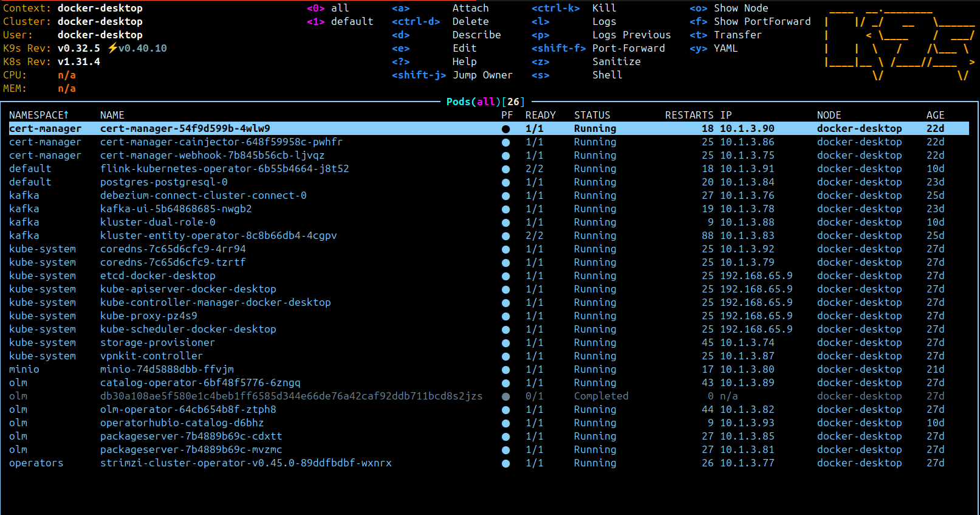The height and width of the screenshot is (515, 980).
Task: Click the Pods(all)[26] table title
Action: [485, 102]
